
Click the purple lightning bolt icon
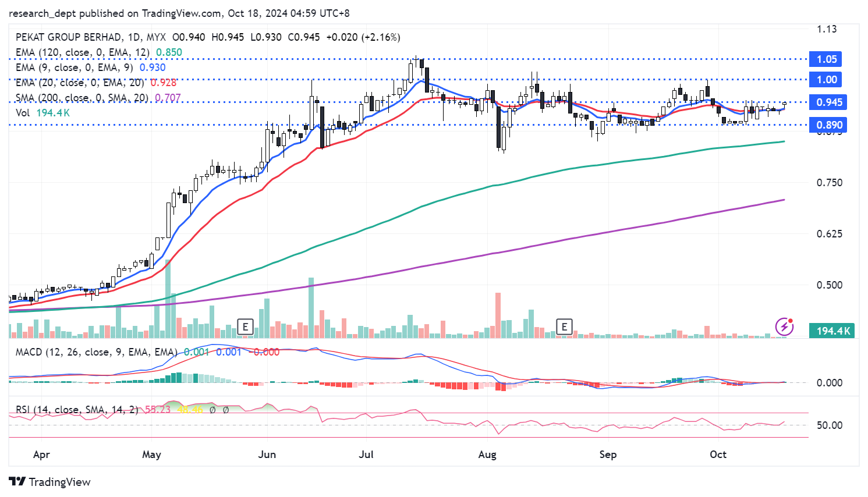784,326
